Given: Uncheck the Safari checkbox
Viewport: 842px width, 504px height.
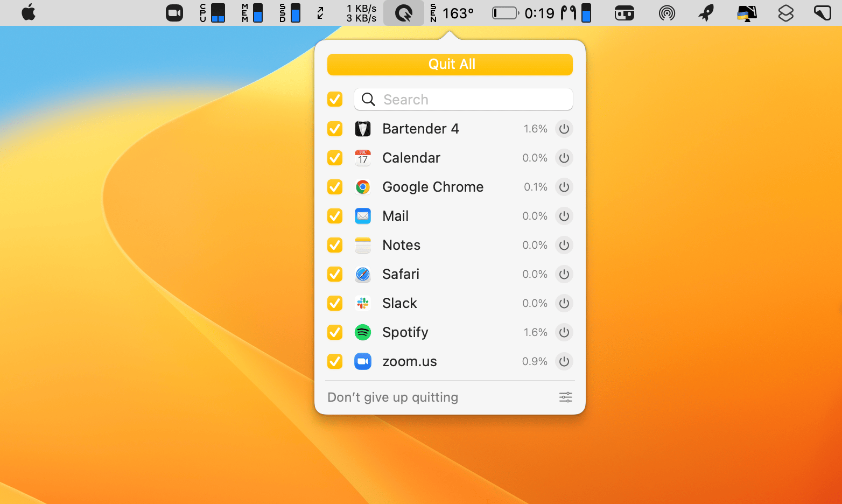Looking at the screenshot, I should click(x=335, y=274).
